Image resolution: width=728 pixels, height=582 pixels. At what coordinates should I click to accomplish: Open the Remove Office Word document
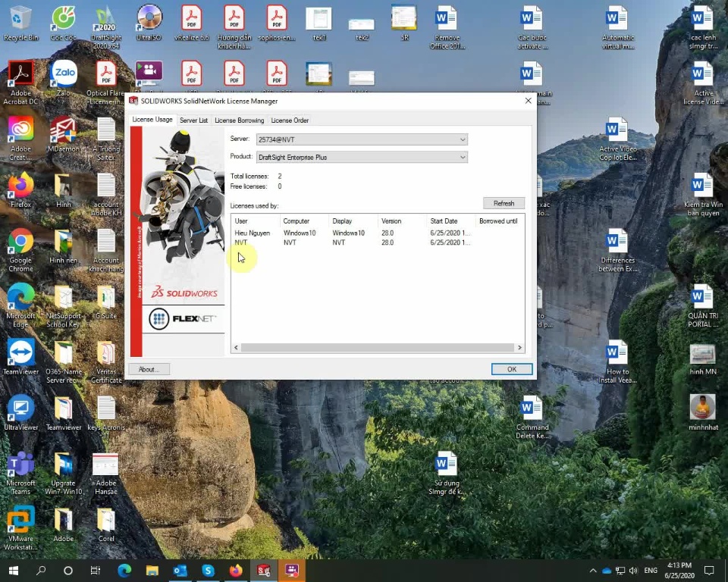[x=447, y=27]
